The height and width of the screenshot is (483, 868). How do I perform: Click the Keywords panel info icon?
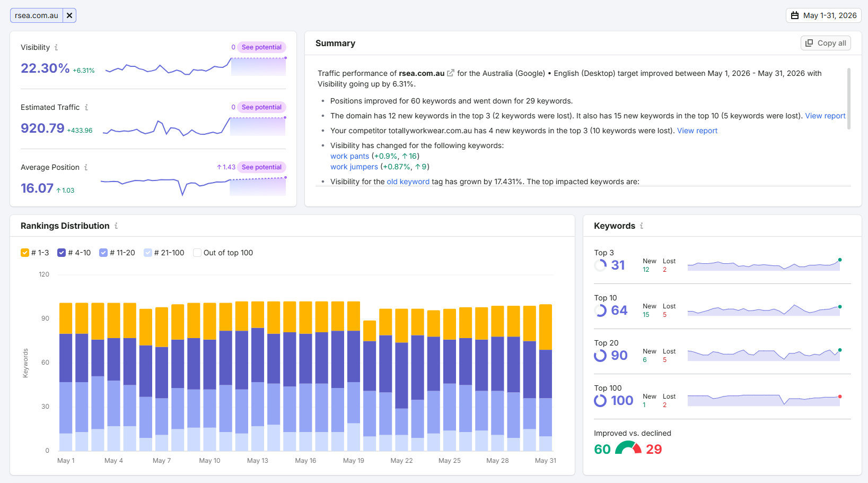[x=642, y=226]
